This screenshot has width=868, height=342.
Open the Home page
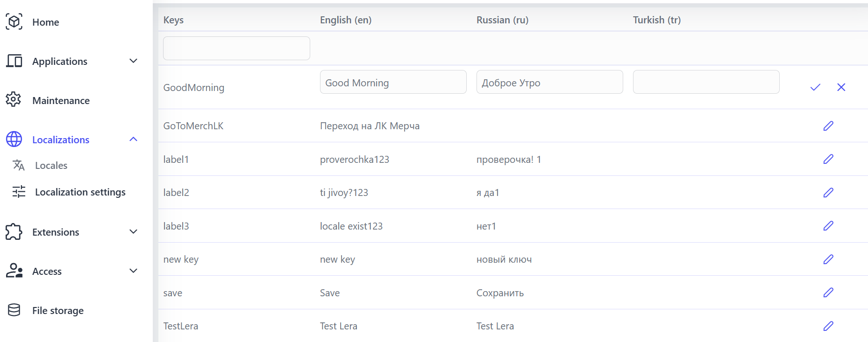(45, 22)
